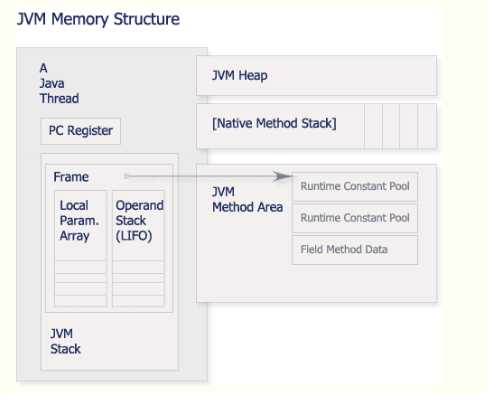Click the arrowhead pointing to Runtime Constant Pool
This screenshot has width=487, height=393.
point(282,176)
